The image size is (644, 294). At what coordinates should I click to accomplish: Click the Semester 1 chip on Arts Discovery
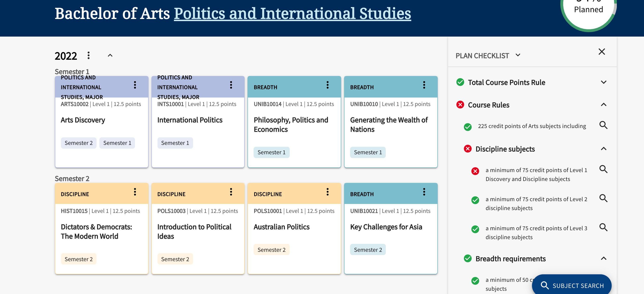pyautogui.click(x=117, y=143)
